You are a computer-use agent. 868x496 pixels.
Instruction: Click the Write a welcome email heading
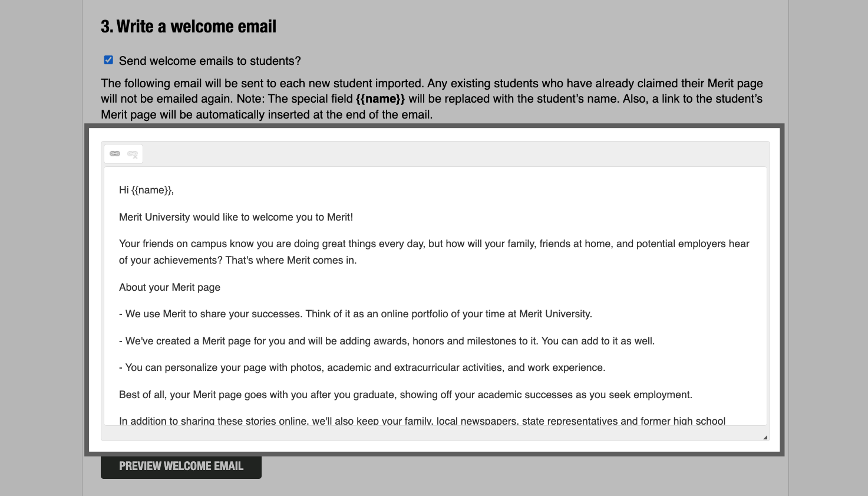(x=188, y=26)
